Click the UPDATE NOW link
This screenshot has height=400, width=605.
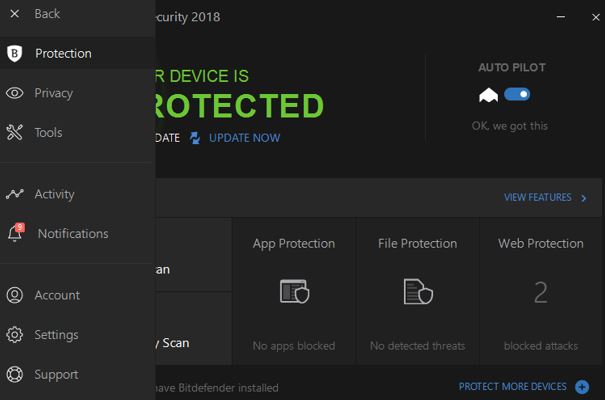245,138
